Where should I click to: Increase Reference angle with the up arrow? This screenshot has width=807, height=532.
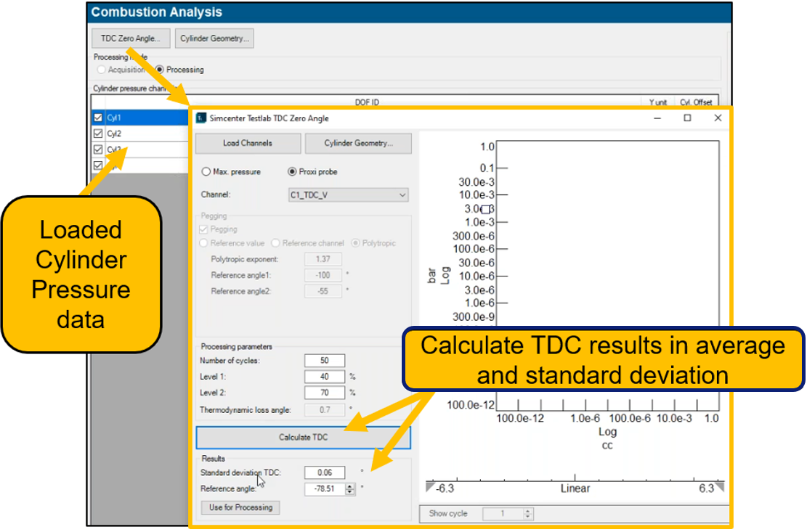click(x=350, y=486)
